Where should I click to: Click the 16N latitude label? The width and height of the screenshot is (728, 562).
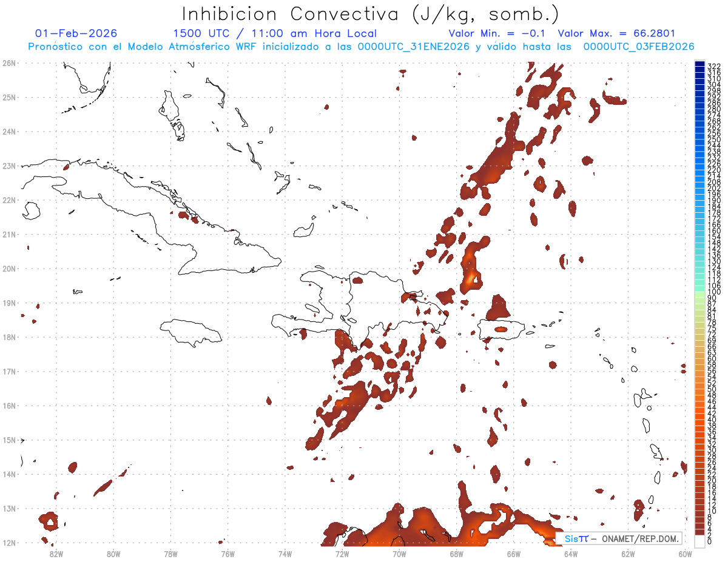(9, 406)
